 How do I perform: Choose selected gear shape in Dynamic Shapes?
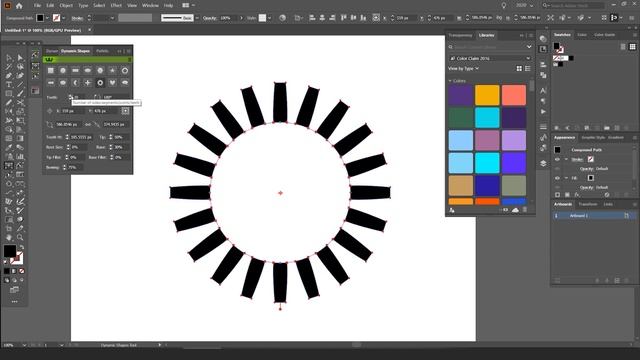tap(100, 83)
